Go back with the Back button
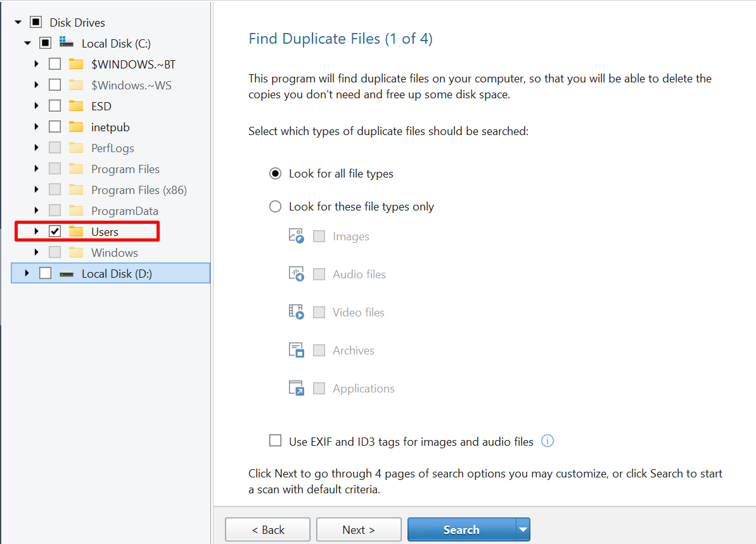Viewport: 756px width, 544px height. [x=267, y=529]
